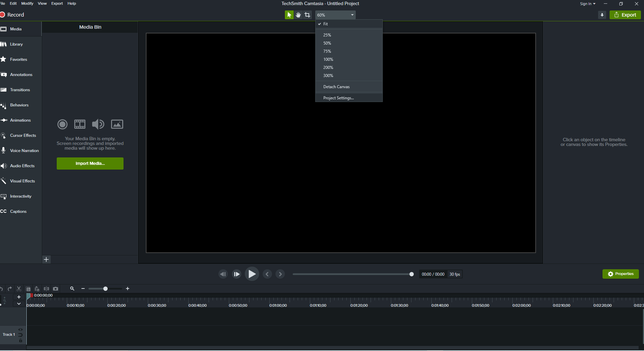Activate the Crop tool
Screen dimensions: 644x351
[x=307, y=15]
